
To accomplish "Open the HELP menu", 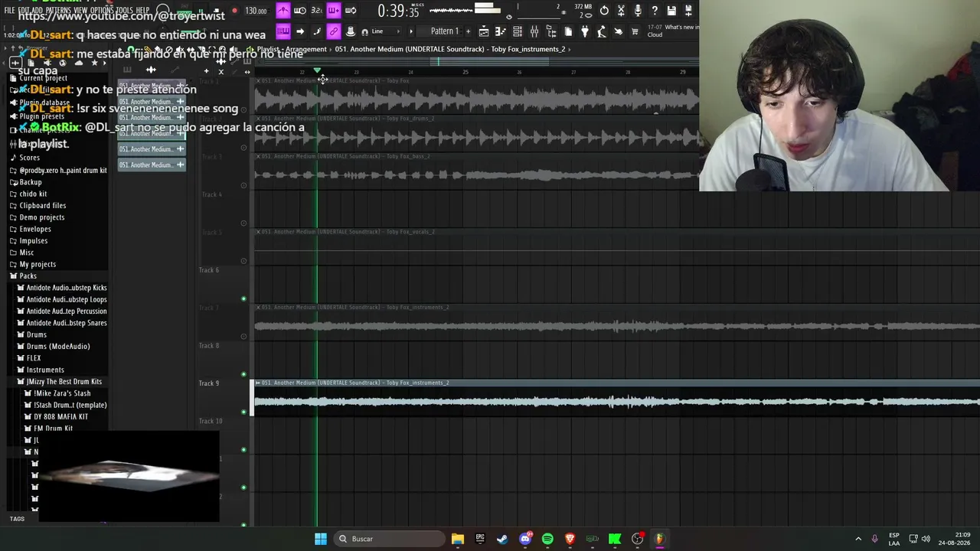I will point(143,11).
